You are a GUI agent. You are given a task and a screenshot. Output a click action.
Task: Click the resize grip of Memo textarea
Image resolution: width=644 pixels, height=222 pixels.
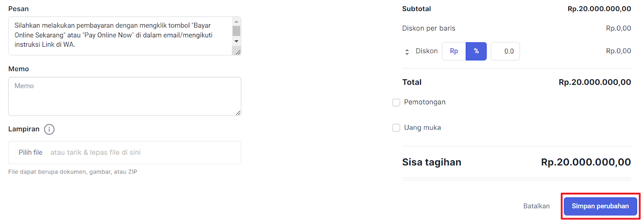(x=238, y=113)
